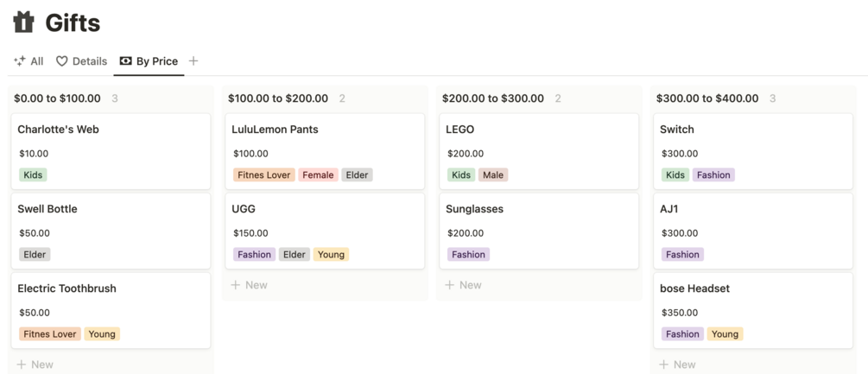Click the $300.00 to $400.00 column header
This screenshot has width=868, height=374.
click(707, 98)
